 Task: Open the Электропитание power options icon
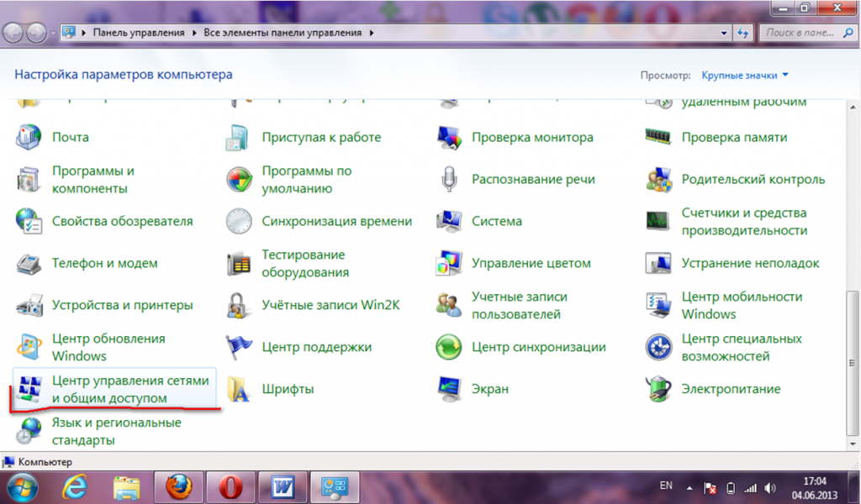[658, 389]
